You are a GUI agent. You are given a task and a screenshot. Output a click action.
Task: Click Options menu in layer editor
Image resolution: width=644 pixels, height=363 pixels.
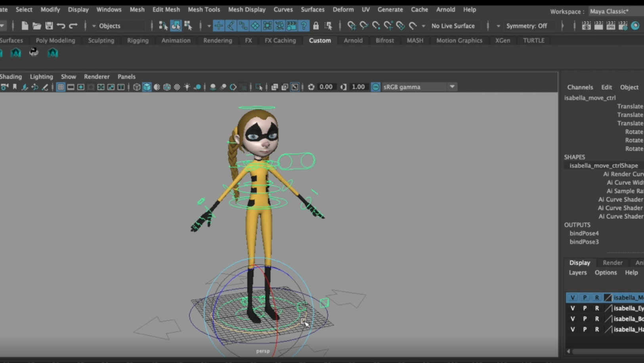[606, 273]
